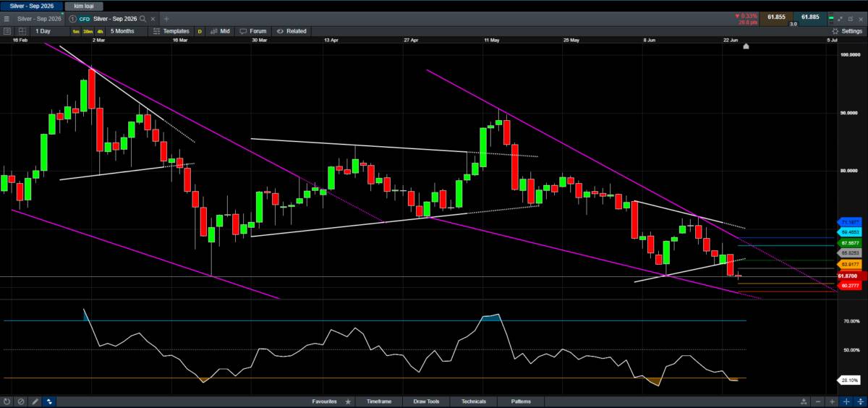Click the 50.00% RSI level label

coord(850,350)
